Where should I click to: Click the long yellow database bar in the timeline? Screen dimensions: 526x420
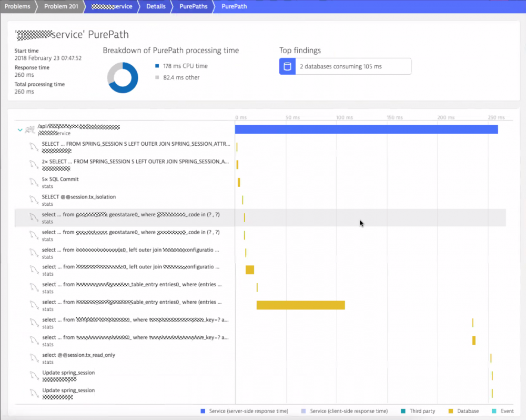pos(300,305)
